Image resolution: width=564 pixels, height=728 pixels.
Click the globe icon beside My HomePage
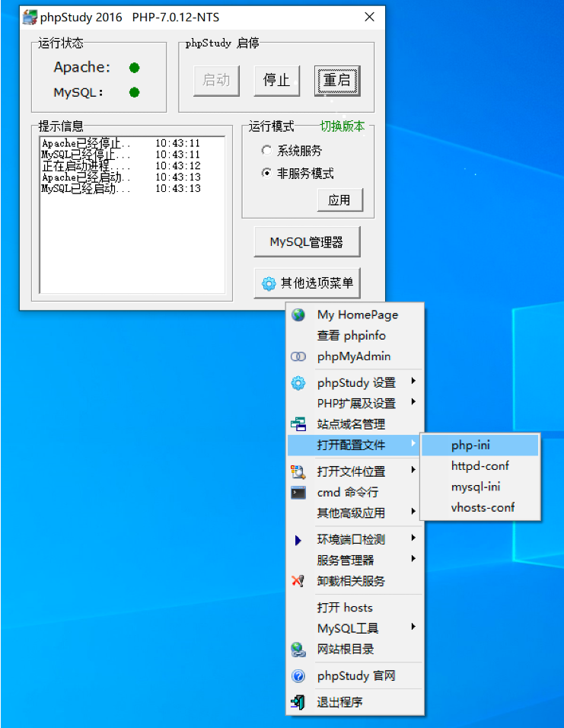298,315
